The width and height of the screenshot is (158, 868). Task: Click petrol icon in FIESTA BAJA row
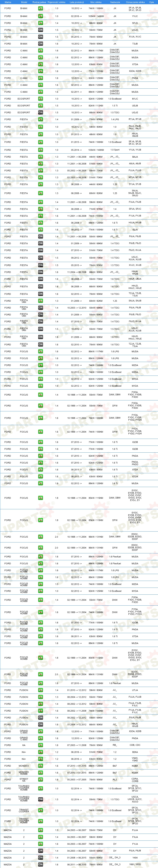click(x=40, y=157)
